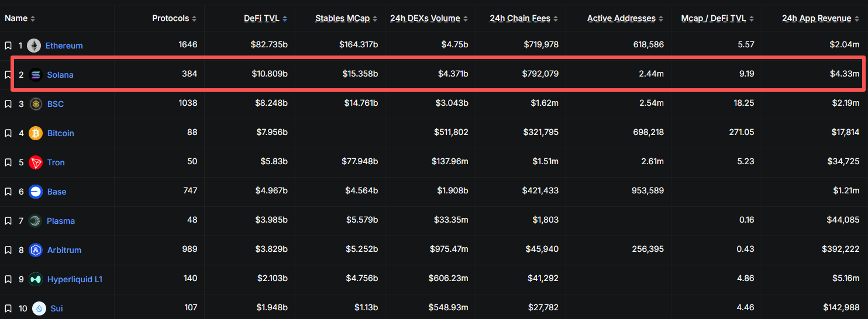This screenshot has height=319, width=868.
Task: Sort by the Name column header
Action: click(x=16, y=19)
